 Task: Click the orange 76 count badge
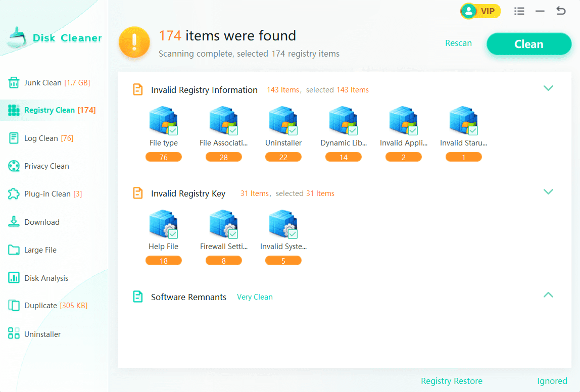point(163,157)
